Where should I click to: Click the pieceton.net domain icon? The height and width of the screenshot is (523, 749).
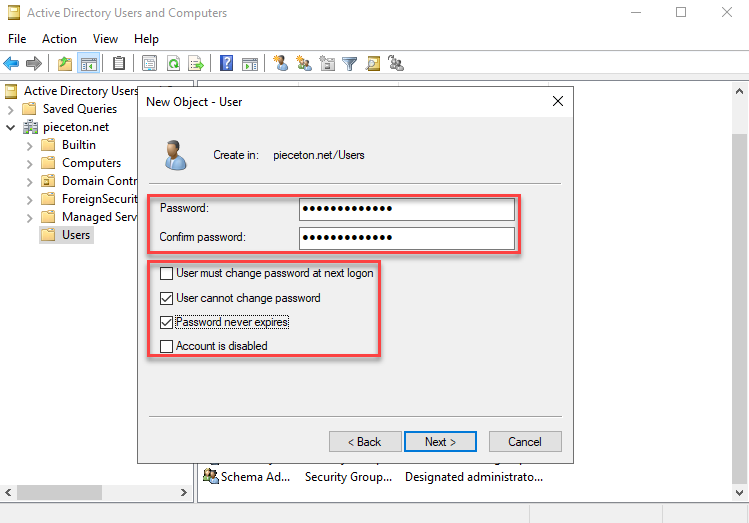tap(31, 127)
